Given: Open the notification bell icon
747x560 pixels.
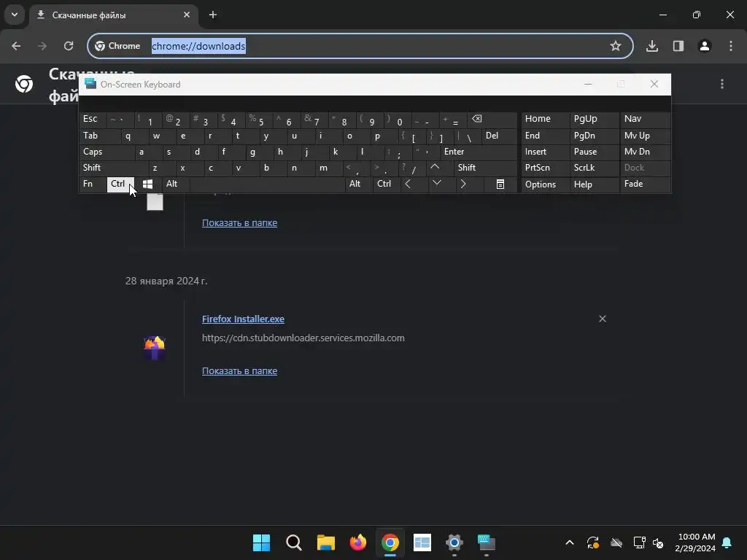Looking at the screenshot, I should click(727, 542).
